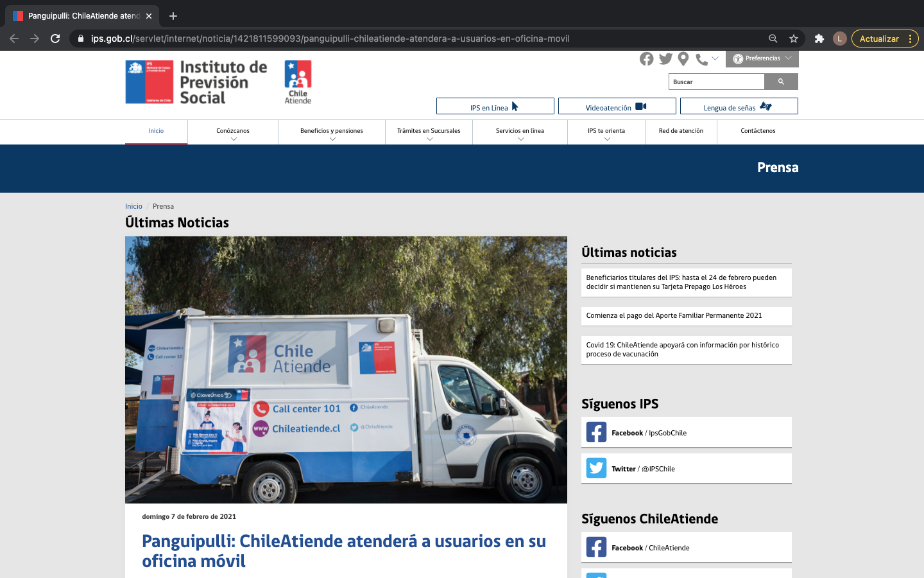Open the Preferencias accessibility dropdown
Image resolution: width=924 pixels, height=578 pixels.
[x=762, y=58]
